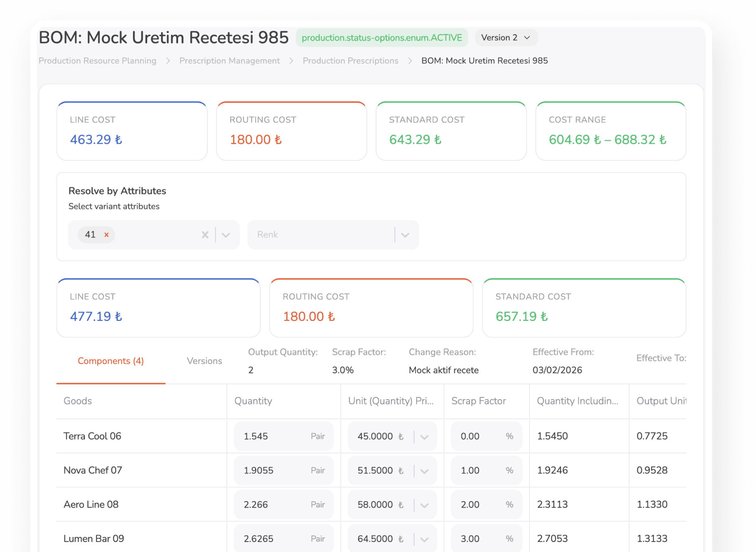The width and height of the screenshot is (756, 552).
Task: Select the Nova Chef 07 goods name
Action: click(93, 471)
